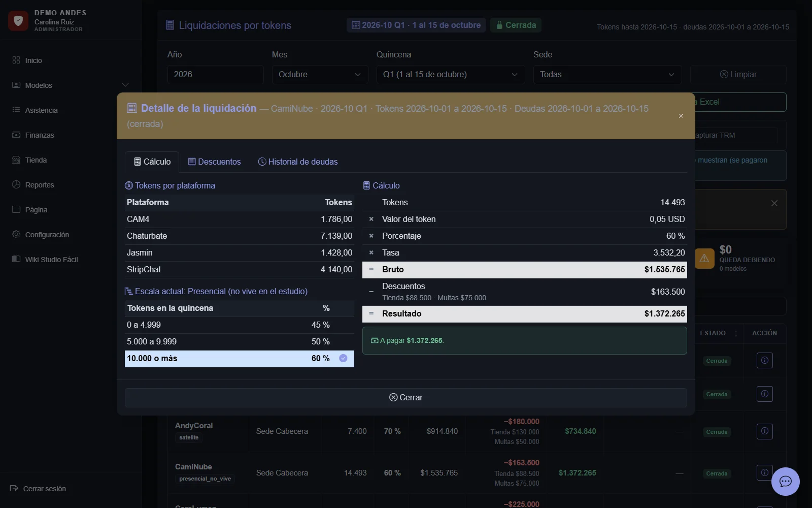Select the Chaturbate platform row
Image resolution: width=812 pixels, height=508 pixels.
coord(240,236)
